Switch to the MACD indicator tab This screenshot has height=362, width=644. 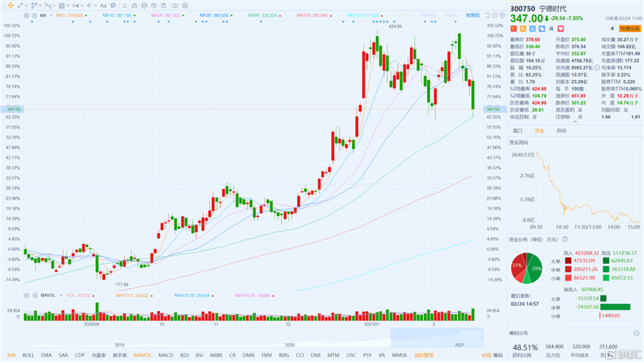(x=165, y=355)
